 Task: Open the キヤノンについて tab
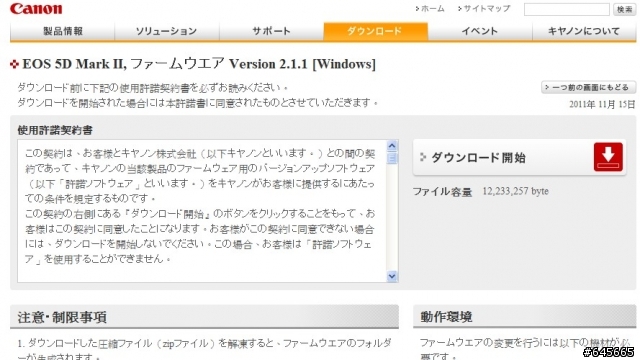(584, 31)
